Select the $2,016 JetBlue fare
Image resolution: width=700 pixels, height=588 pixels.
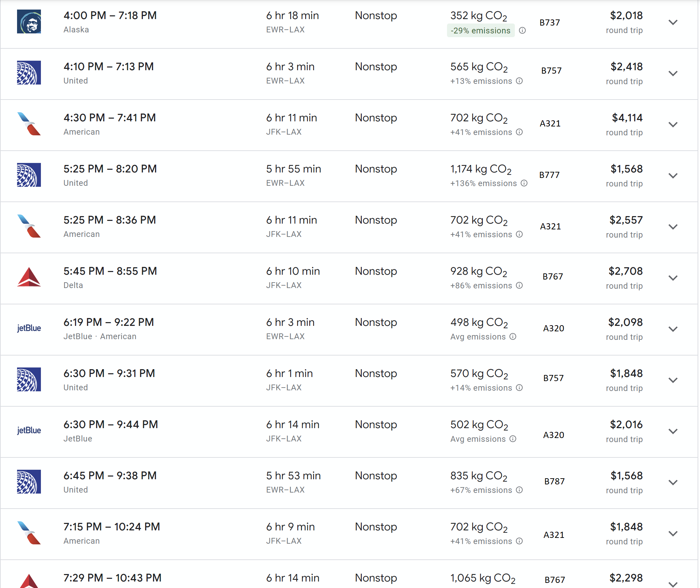pos(626,425)
